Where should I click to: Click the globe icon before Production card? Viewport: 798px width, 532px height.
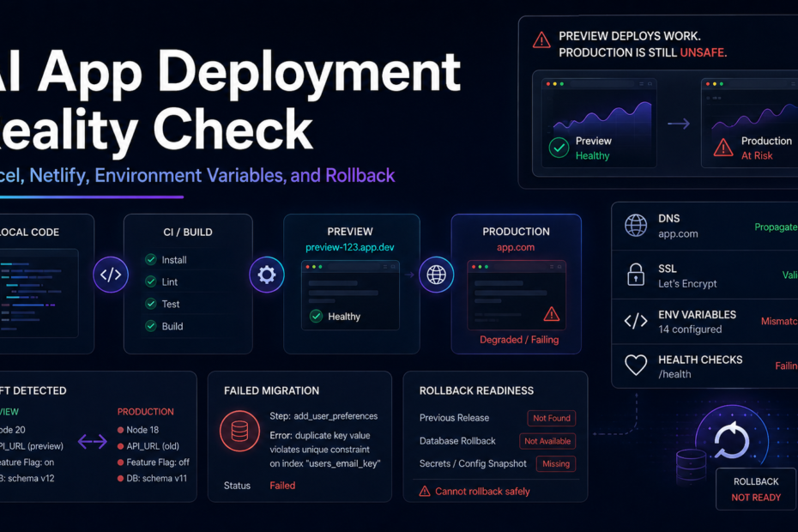(x=436, y=275)
